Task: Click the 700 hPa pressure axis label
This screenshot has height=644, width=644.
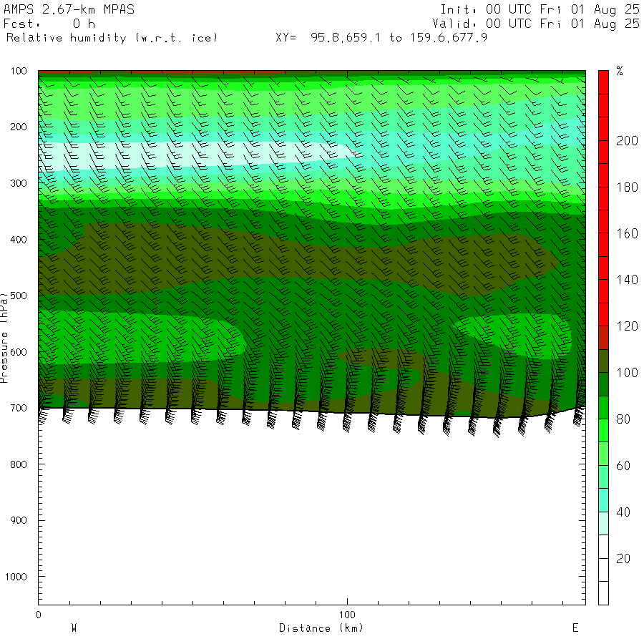Action: coord(19,408)
